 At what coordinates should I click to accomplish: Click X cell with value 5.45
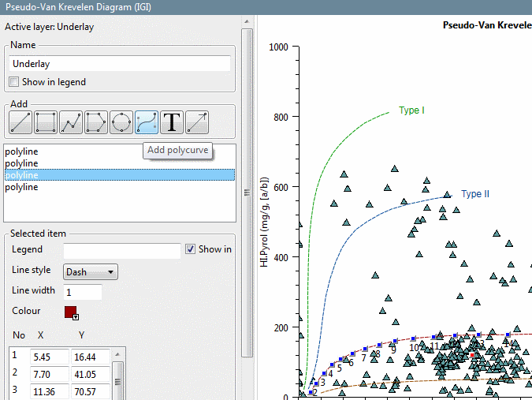50,357
